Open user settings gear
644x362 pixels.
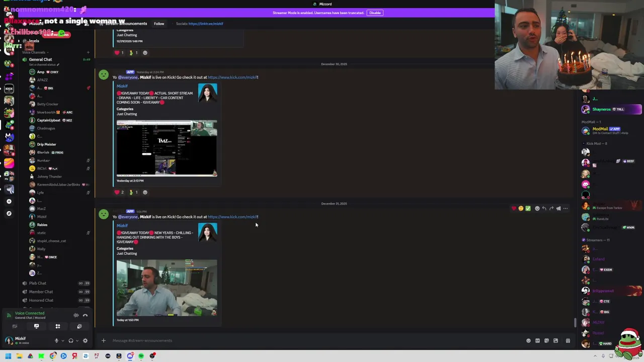pos(85,340)
